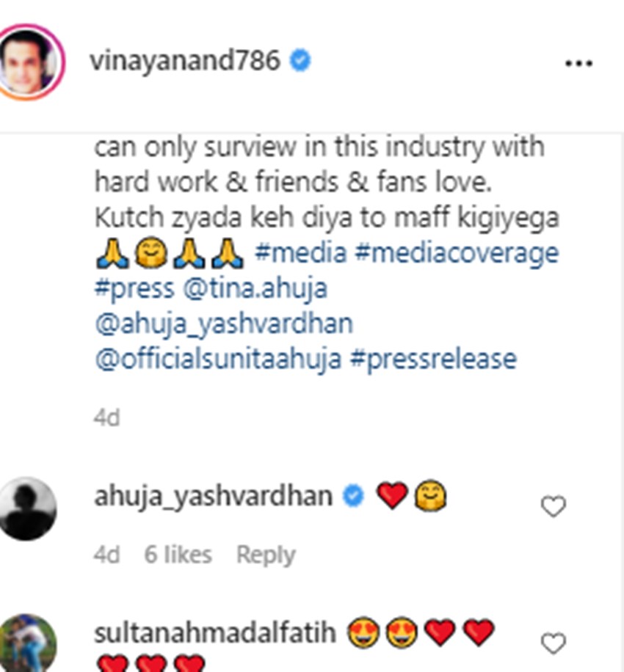
Task: Open the #pressrelease hashtag
Action: (x=433, y=359)
